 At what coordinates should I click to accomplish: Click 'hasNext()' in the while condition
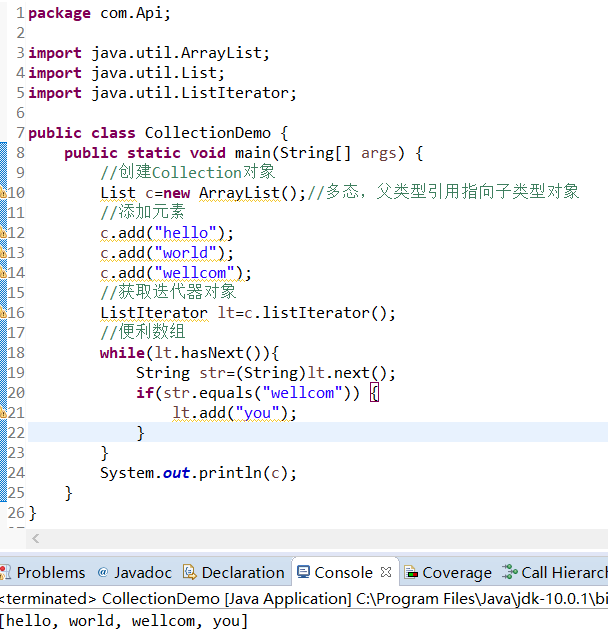[222, 353]
